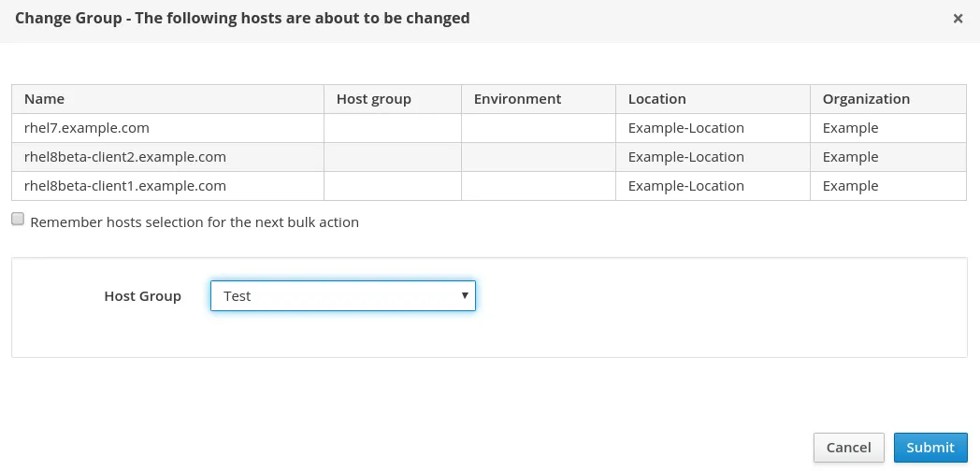Select the Environment column header
Viewport: 980px width, 471px height.
(x=517, y=99)
